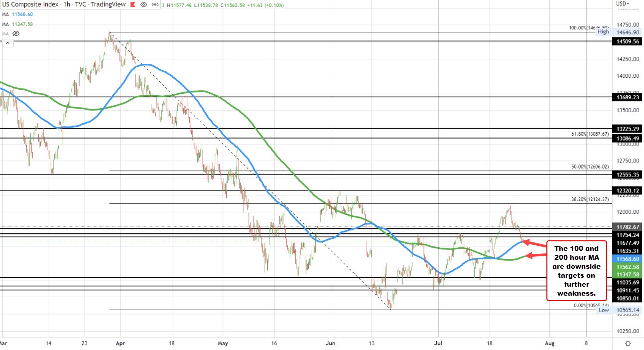Click the red flag icon beside TradingView title
644x350 pixels.
tap(132, 4)
